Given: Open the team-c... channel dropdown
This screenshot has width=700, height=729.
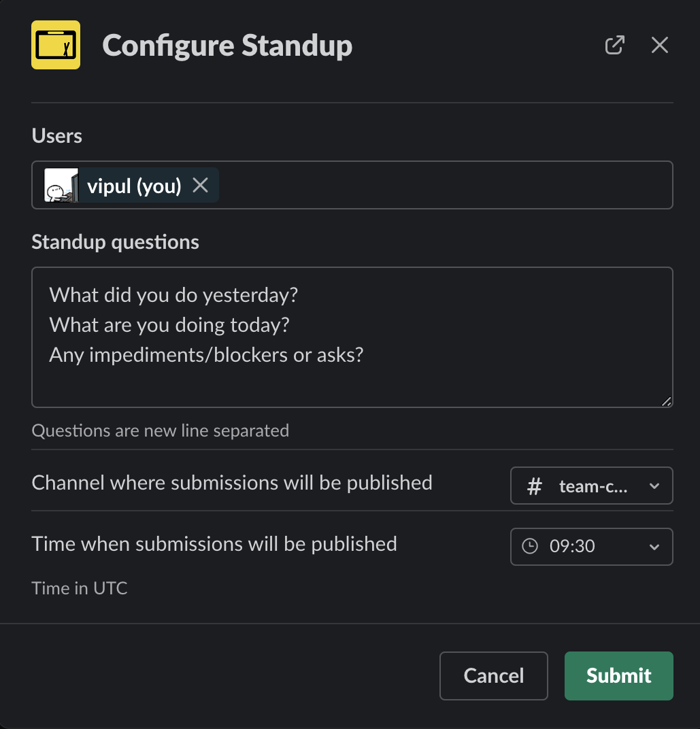Looking at the screenshot, I should click(x=592, y=486).
